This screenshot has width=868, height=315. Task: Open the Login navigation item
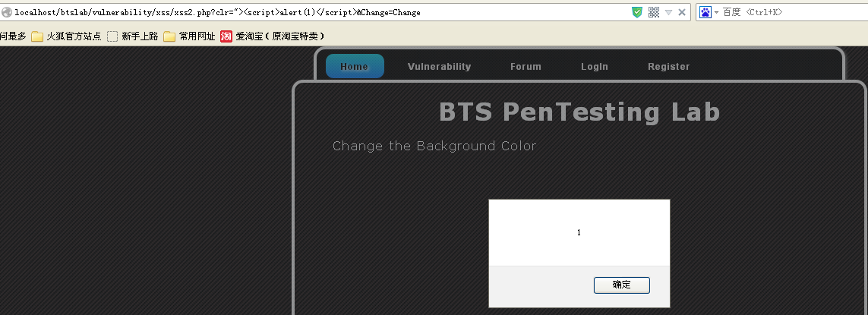pos(595,67)
